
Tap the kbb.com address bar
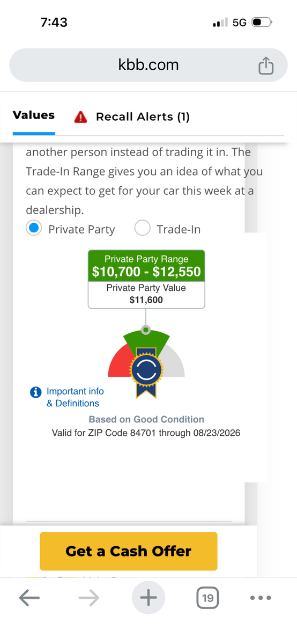tap(148, 65)
